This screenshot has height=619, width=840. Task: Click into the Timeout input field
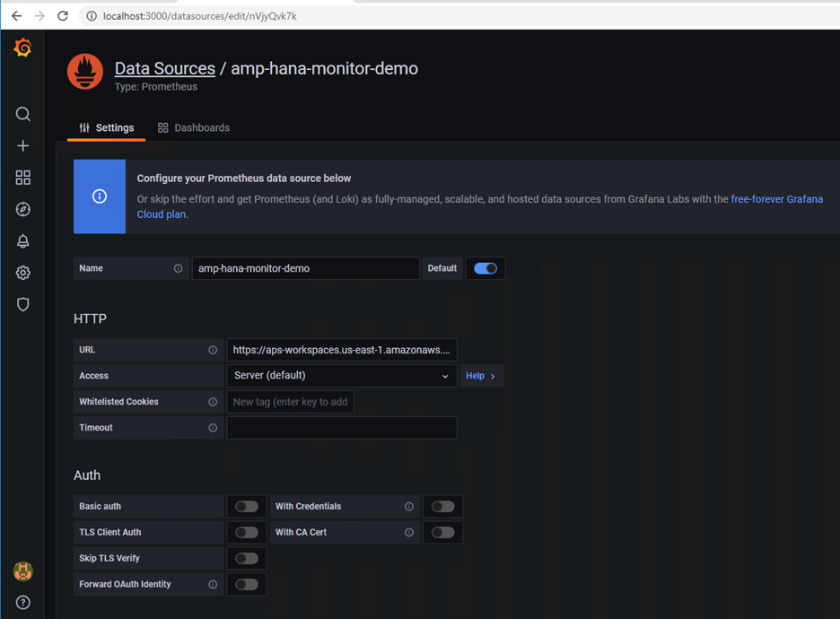(342, 428)
